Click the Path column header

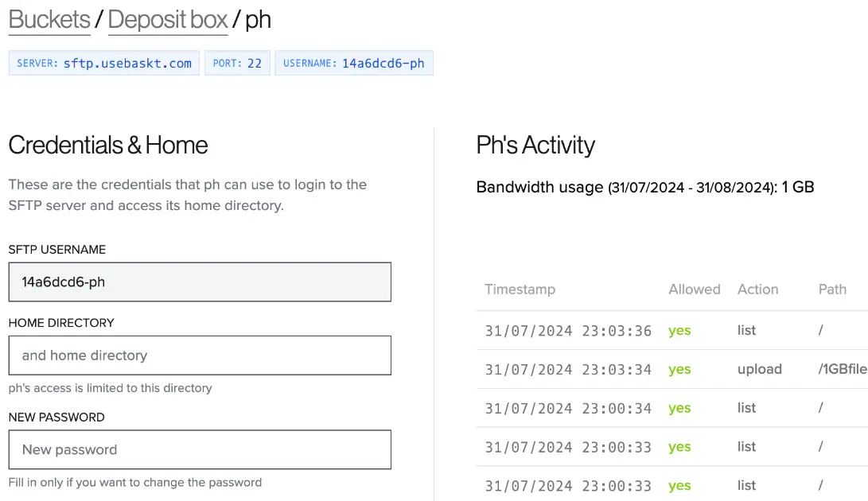pyautogui.click(x=832, y=289)
